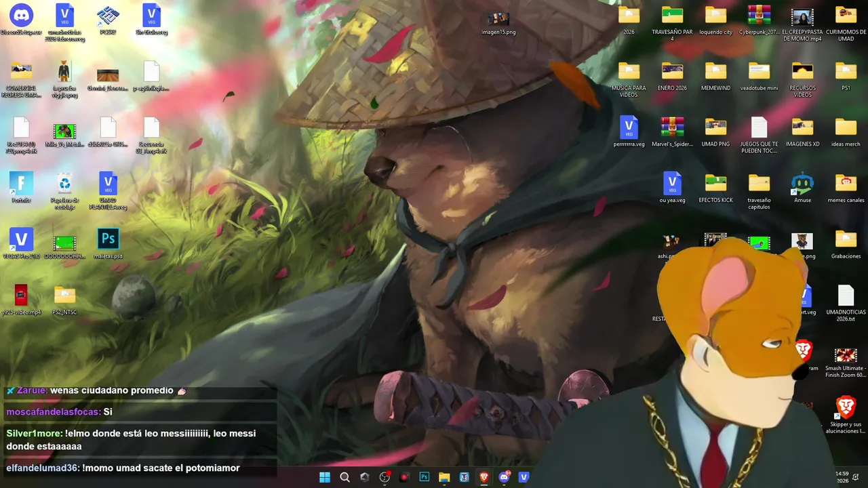
Task: Open the Gemini_Genera... image file
Action: [x=108, y=75]
